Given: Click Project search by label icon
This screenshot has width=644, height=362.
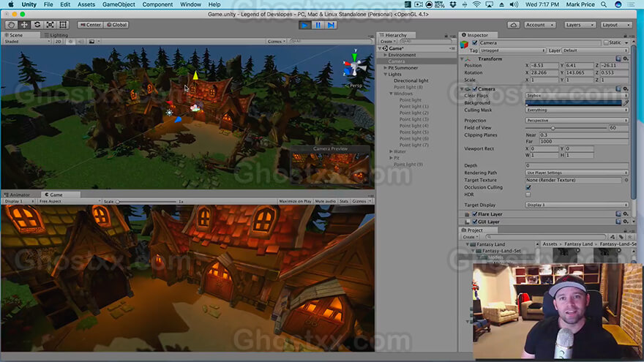Looking at the screenshot, I should tap(621, 237).
